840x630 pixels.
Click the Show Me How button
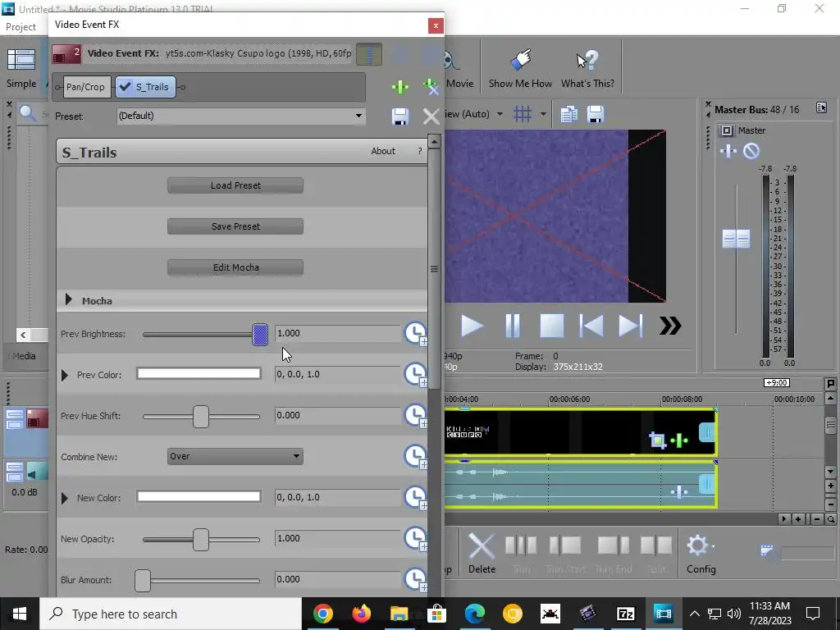click(520, 69)
